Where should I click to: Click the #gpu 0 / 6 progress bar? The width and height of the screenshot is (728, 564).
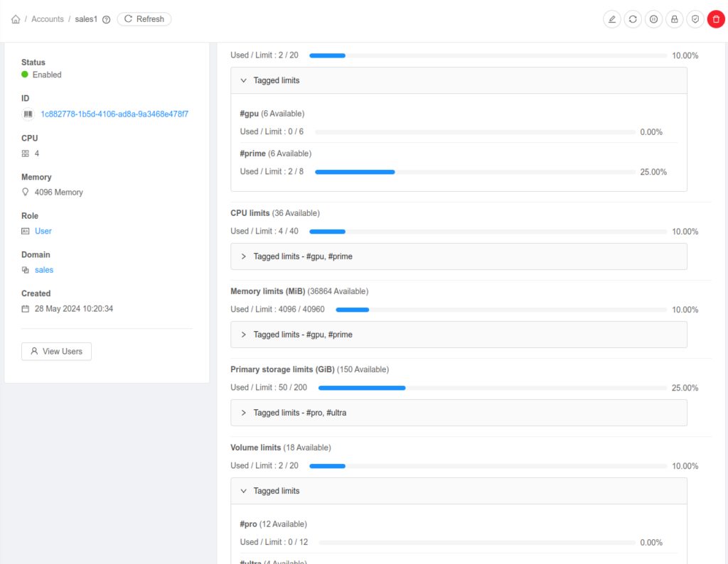tap(475, 132)
